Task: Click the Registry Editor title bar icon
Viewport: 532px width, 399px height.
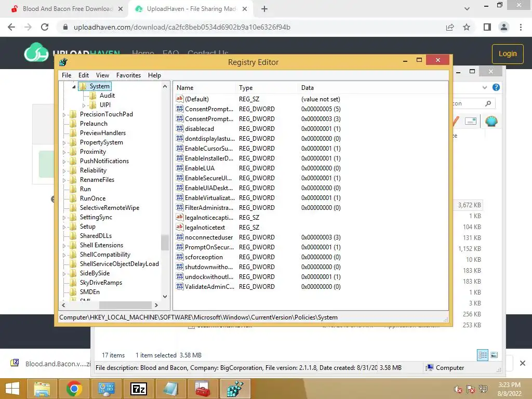Action: 63,62
